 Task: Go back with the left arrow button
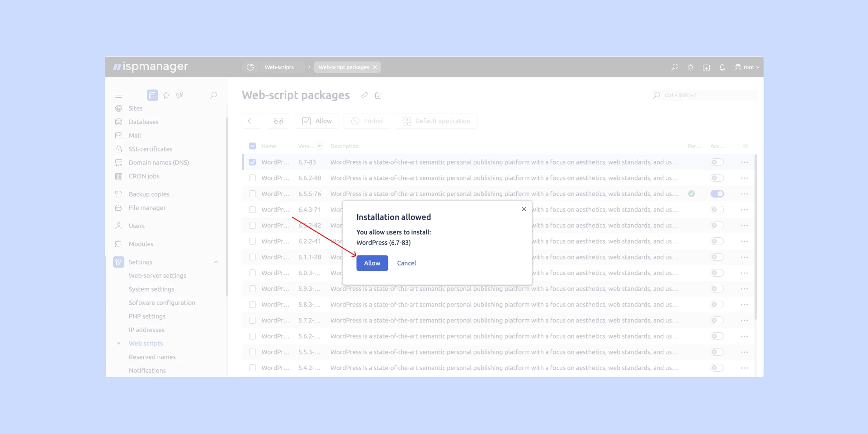pyautogui.click(x=252, y=121)
